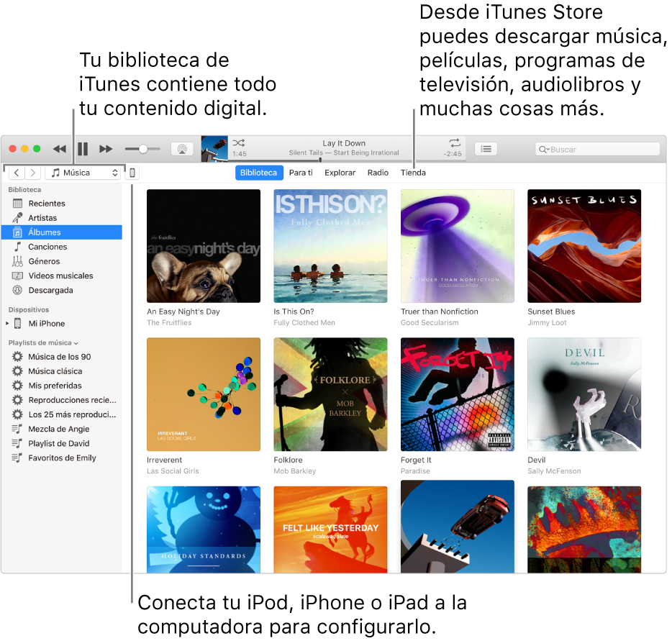Image resolution: width=672 pixels, height=641 pixels.
Task: Click Jimmy Loot artist link
Action: click(x=547, y=322)
